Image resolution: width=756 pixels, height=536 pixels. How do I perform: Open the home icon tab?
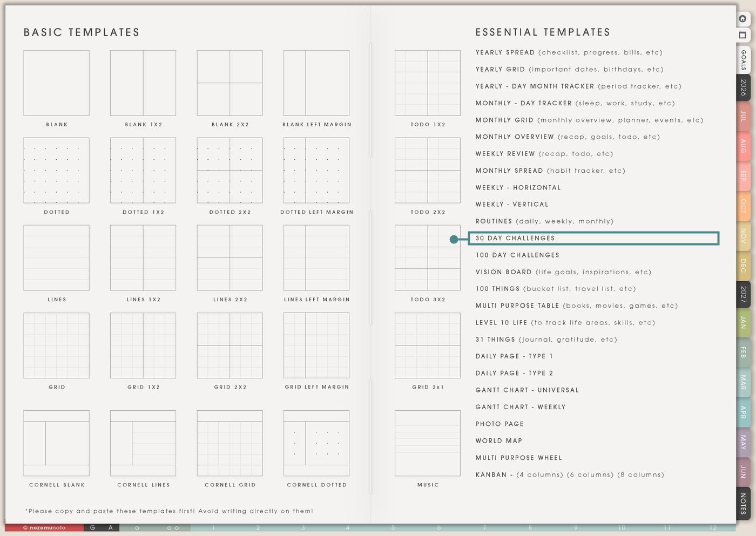pos(742,19)
